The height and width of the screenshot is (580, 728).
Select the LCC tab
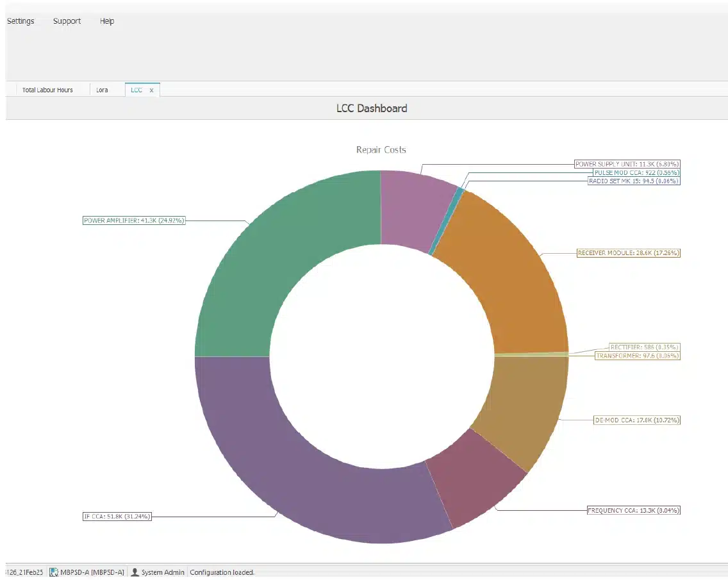[136, 90]
